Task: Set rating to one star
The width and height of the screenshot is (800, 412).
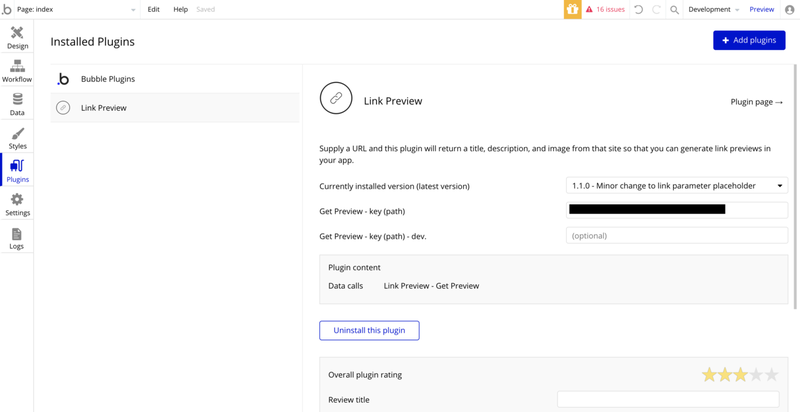Action: point(709,375)
